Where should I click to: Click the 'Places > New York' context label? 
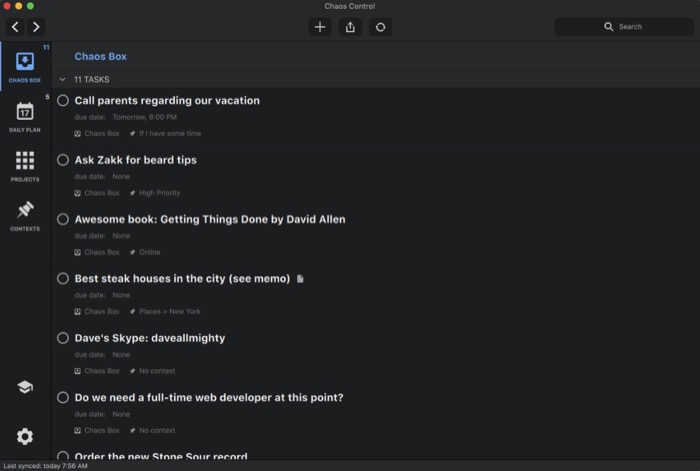tap(170, 312)
